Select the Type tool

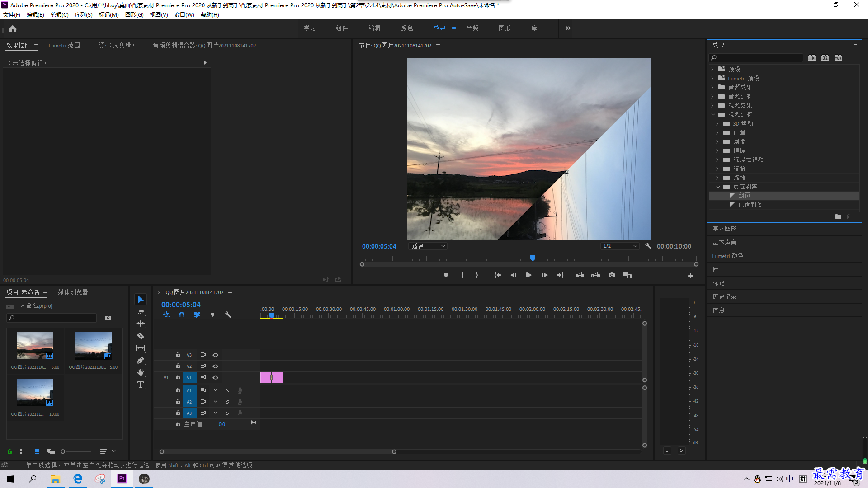pos(141,385)
